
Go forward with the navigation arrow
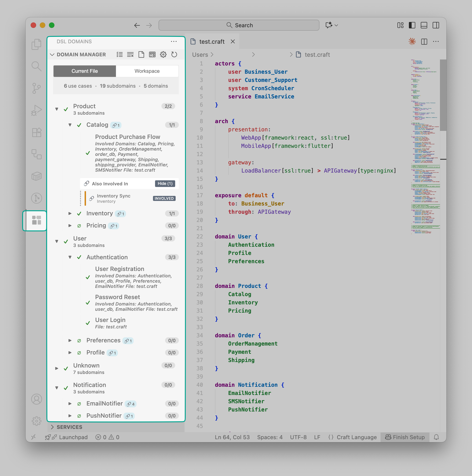[149, 25]
